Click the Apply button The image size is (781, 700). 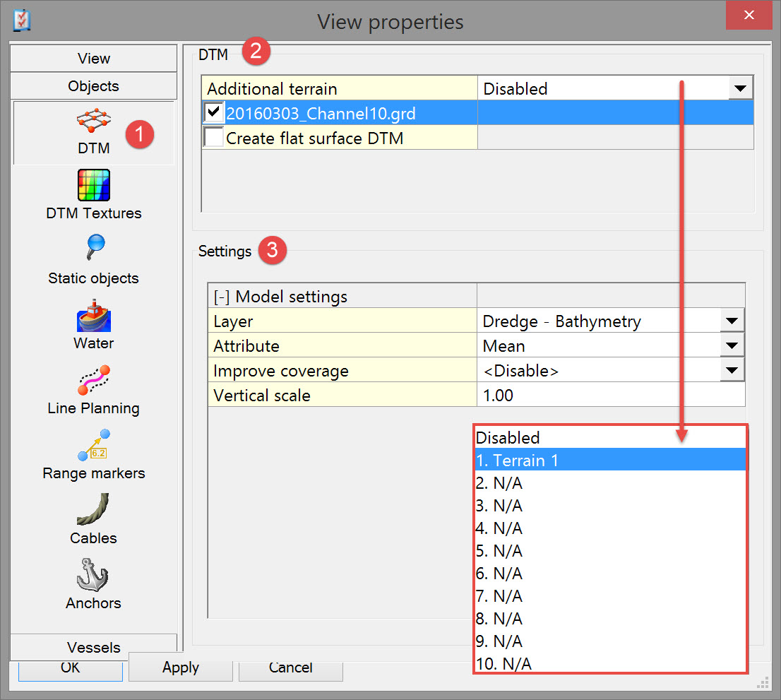point(180,668)
